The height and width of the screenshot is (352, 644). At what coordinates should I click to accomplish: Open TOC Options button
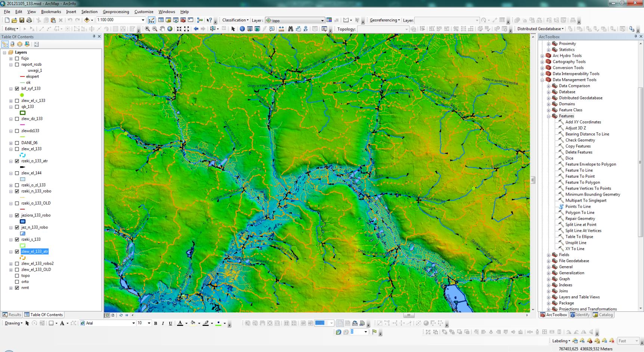click(36, 44)
